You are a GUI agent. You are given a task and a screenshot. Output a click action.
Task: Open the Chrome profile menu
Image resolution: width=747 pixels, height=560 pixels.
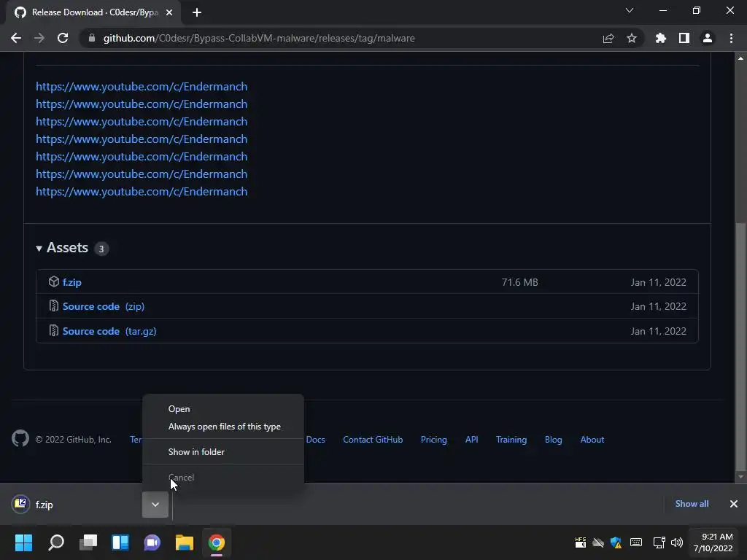(708, 38)
